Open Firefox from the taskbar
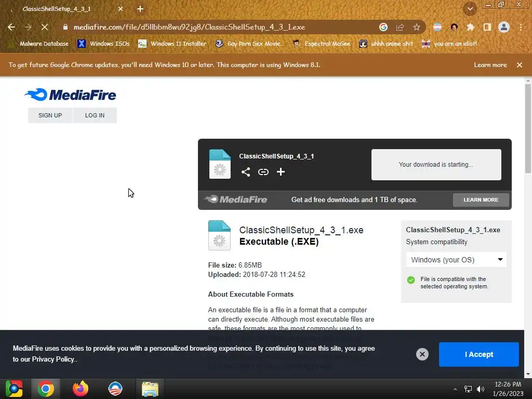 click(81, 389)
